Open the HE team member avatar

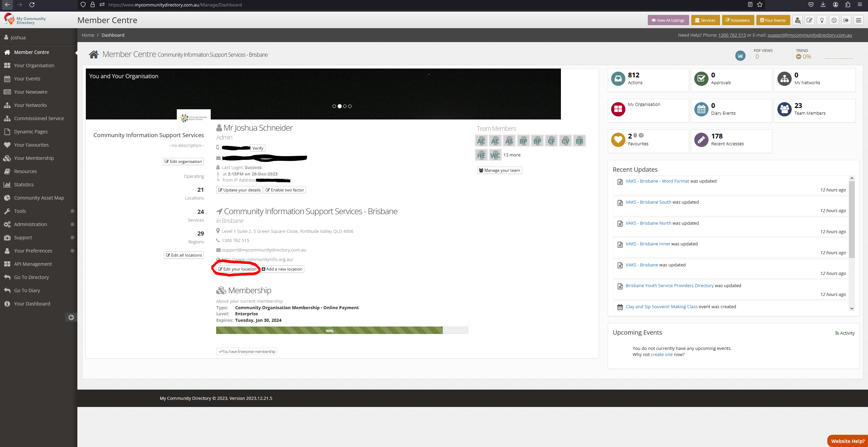coord(481,155)
